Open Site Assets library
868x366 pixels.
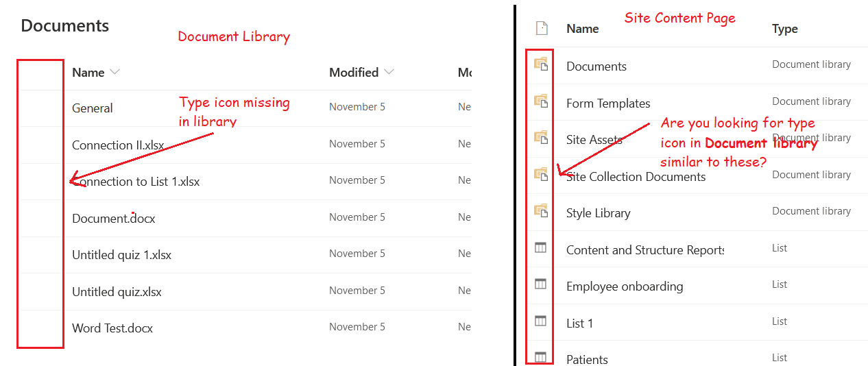pos(594,140)
